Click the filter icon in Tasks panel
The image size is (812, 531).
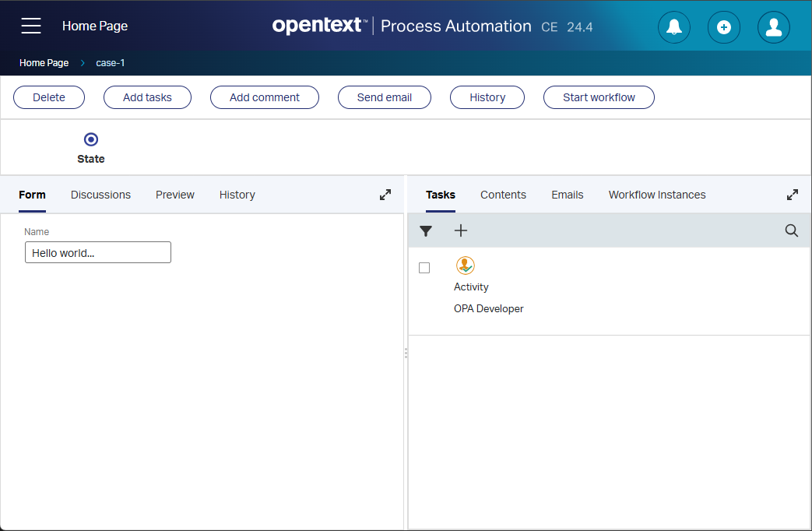pos(426,230)
